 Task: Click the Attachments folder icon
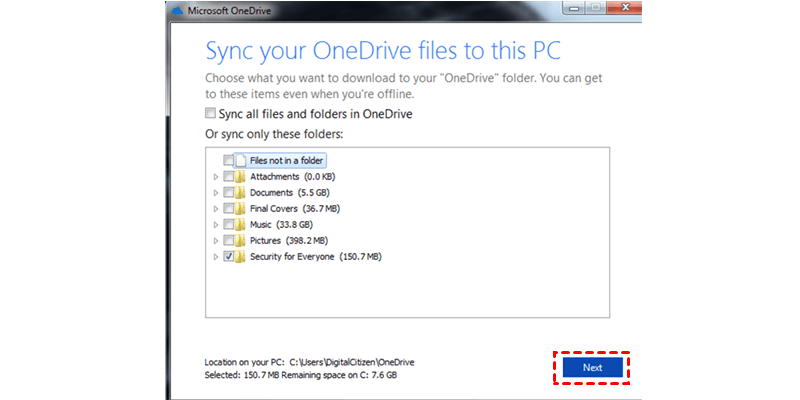(x=240, y=177)
